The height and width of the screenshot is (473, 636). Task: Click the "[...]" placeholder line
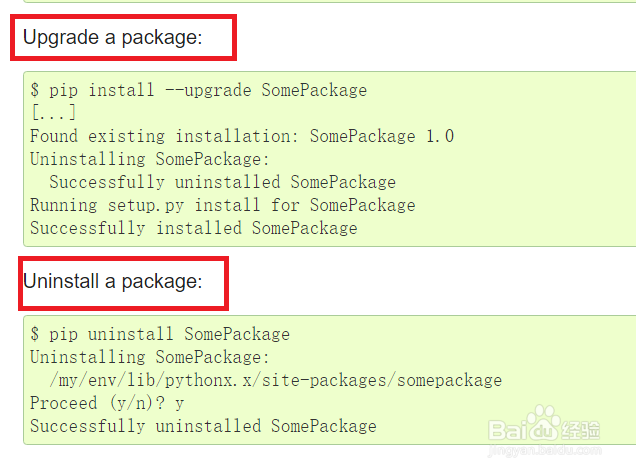point(53,113)
